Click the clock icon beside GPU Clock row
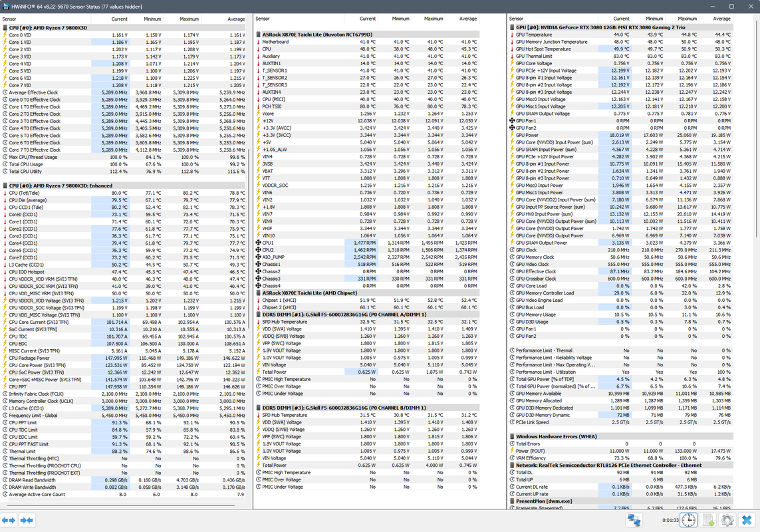760x532 pixels. (x=513, y=250)
